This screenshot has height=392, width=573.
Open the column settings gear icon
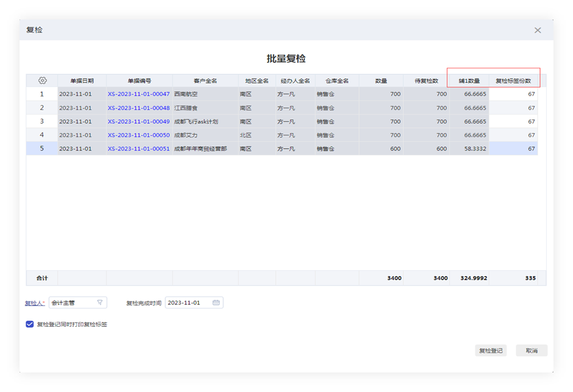pyautogui.click(x=42, y=80)
